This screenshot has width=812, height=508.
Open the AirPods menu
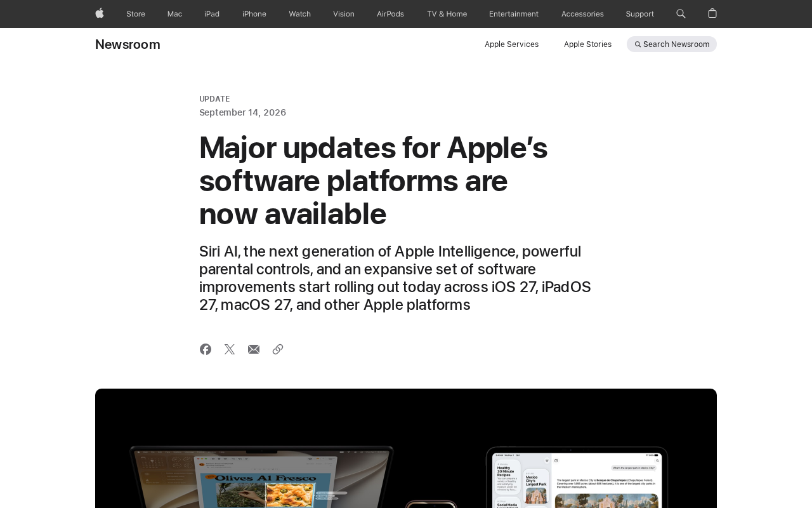(390, 14)
